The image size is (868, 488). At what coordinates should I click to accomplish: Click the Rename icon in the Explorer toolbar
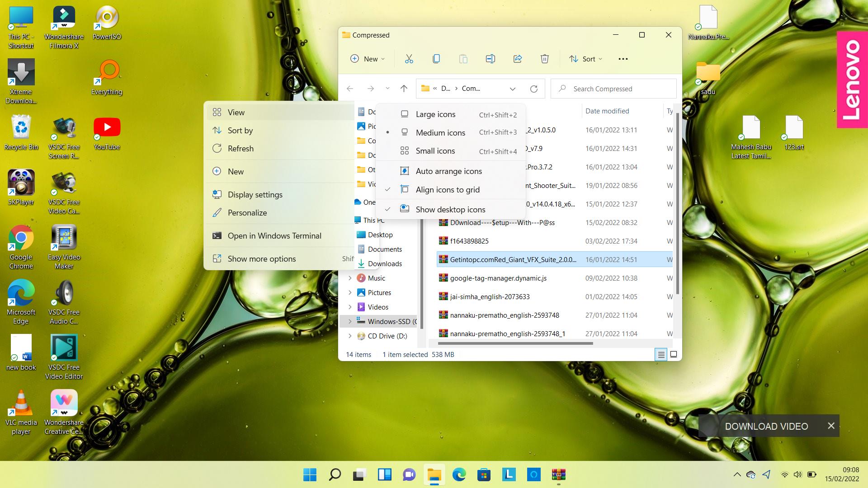(x=491, y=59)
